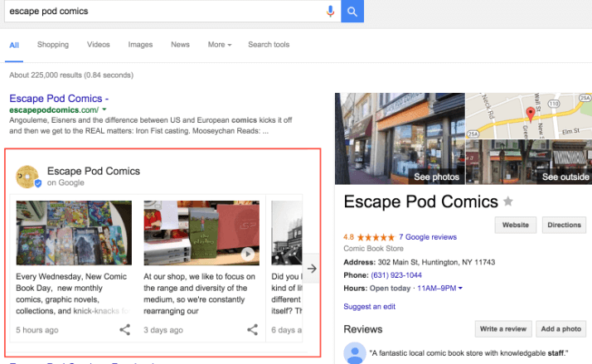Screen dimensions: 592x364
Task: Open dropdown arrow next to escapepodcomics.com URL
Action: tap(104, 110)
